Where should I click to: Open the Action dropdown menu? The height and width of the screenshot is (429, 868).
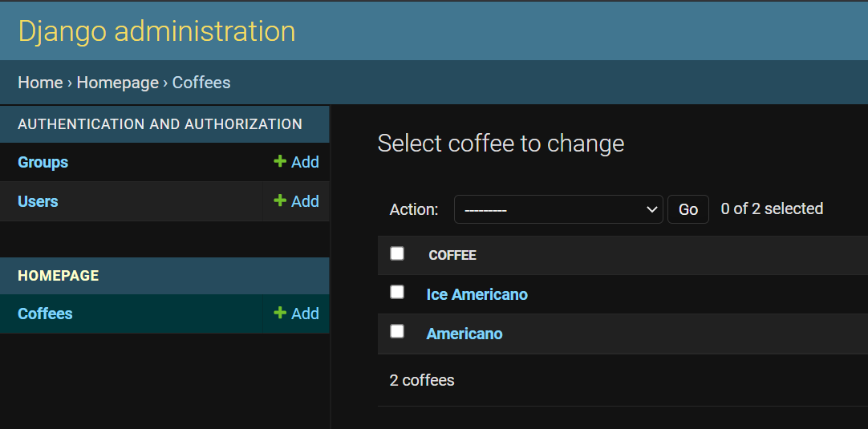pyautogui.click(x=558, y=209)
